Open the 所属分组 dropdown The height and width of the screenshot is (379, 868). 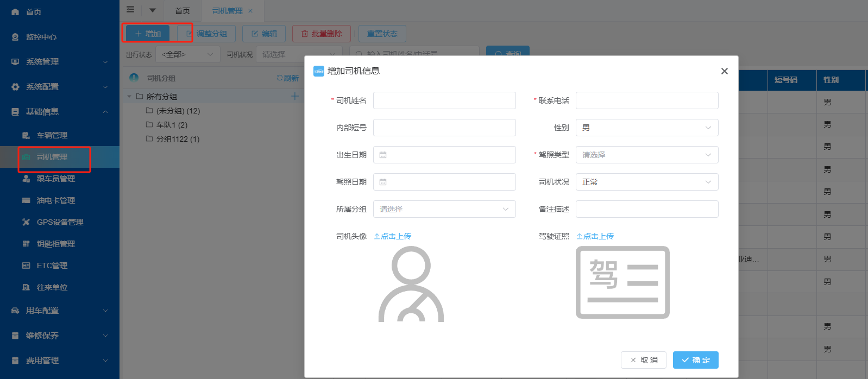pyautogui.click(x=444, y=209)
